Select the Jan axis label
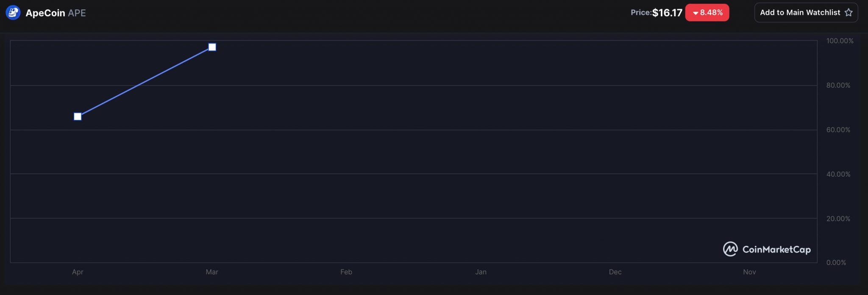This screenshot has width=868, height=295. [481, 272]
